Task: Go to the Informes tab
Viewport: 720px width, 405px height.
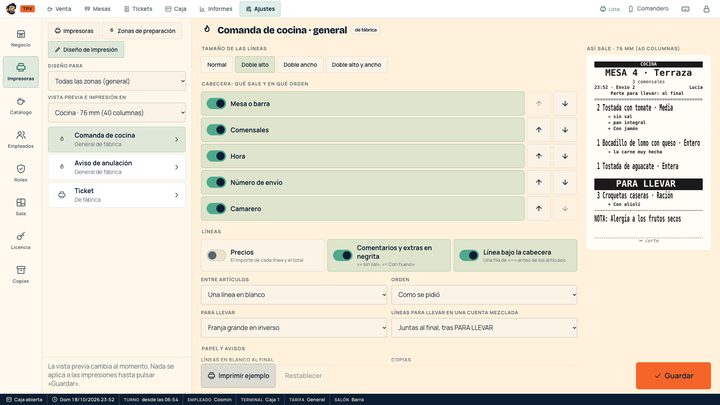Action: click(x=216, y=9)
